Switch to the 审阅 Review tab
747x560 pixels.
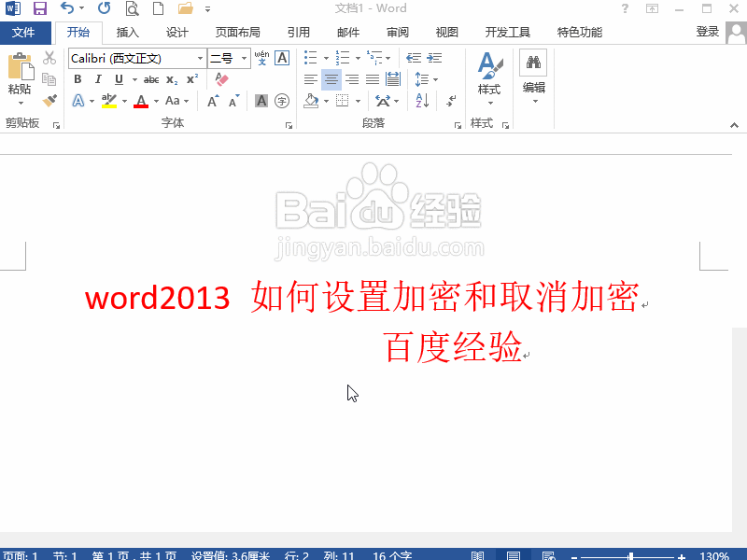pyautogui.click(x=398, y=33)
